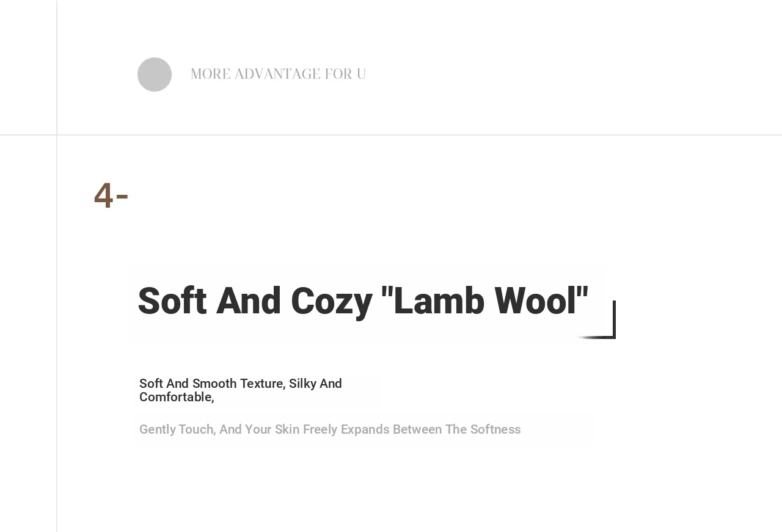The height and width of the screenshot is (532, 782).
Task: Click the horizontal divider line below header
Action: click(x=391, y=135)
